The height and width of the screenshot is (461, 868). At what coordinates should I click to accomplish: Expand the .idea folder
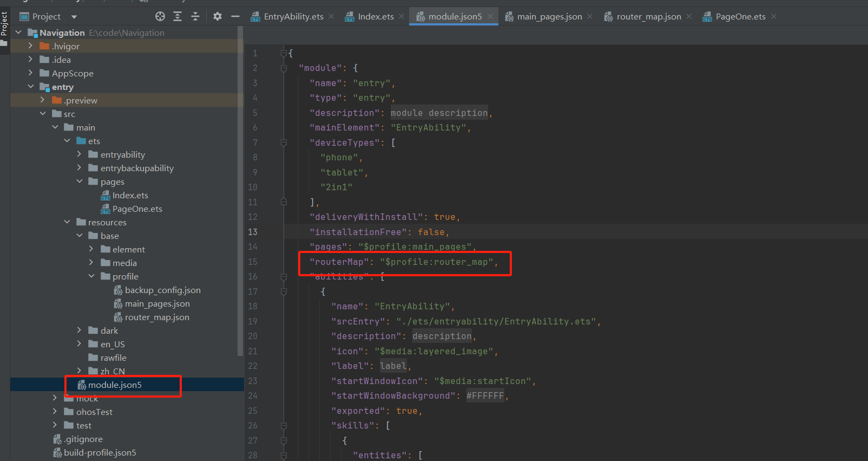tap(30, 60)
